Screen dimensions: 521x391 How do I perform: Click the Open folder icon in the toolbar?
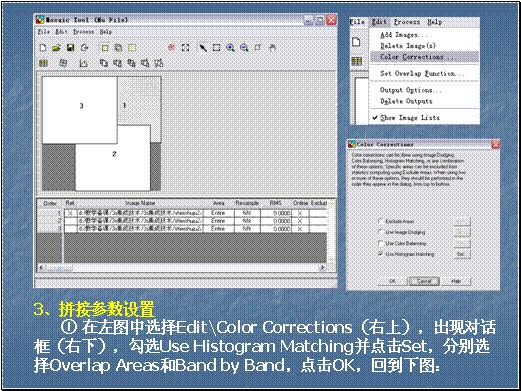click(56, 48)
